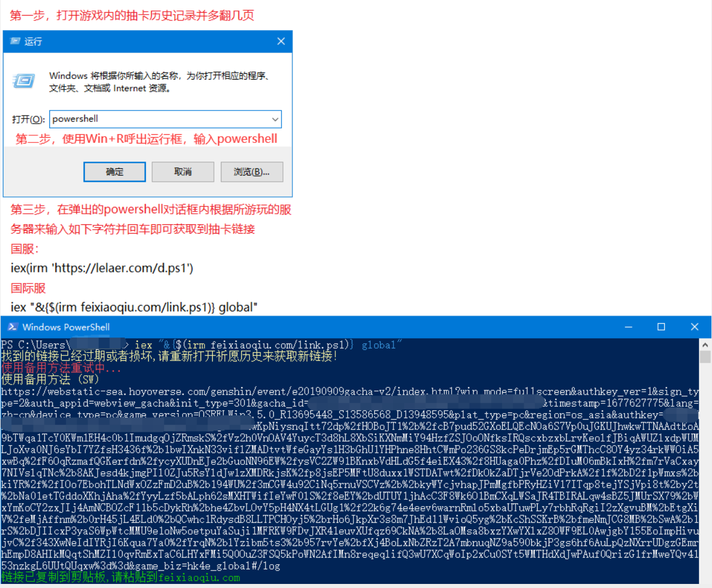712x588 pixels.
Task: Click the Windows 将根据你所输入的名称 description text
Action: (159, 82)
